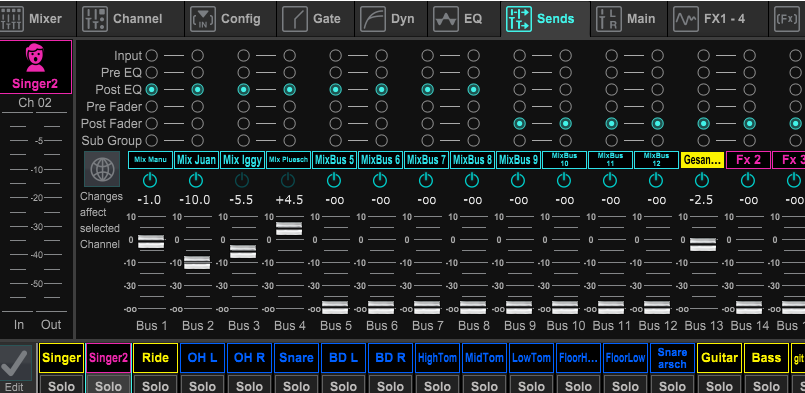Select the BD L channel strip
Screen dimensions: 805x393
(x=343, y=358)
